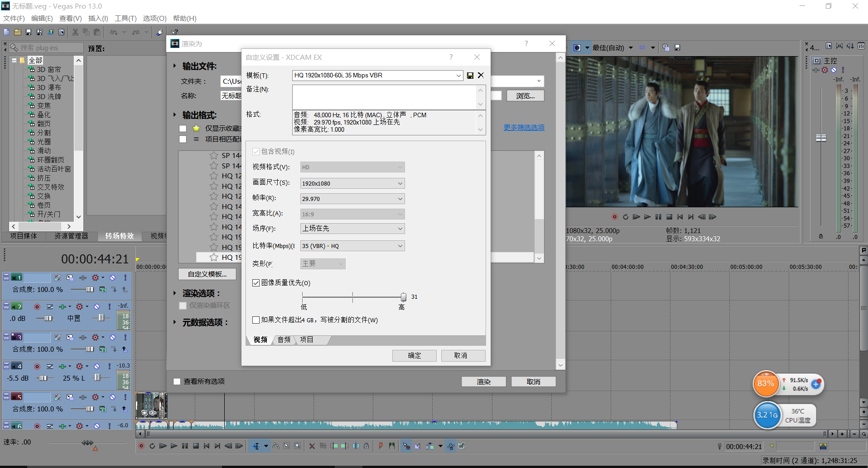The width and height of the screenshot is (868, 468).
Task: Open the File menu
Action: (x=14, y=19)
